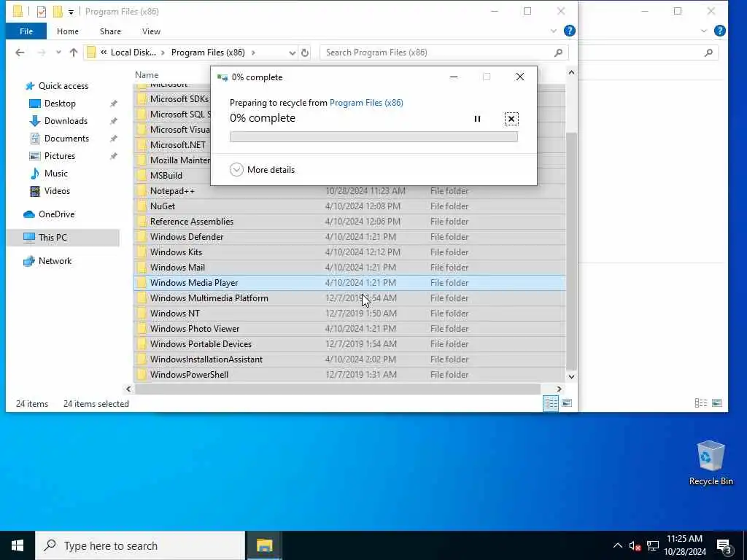This screenshot has width=747, height=560.
Task: Open Music in navigation pane
Action: (x=55, y=174)
